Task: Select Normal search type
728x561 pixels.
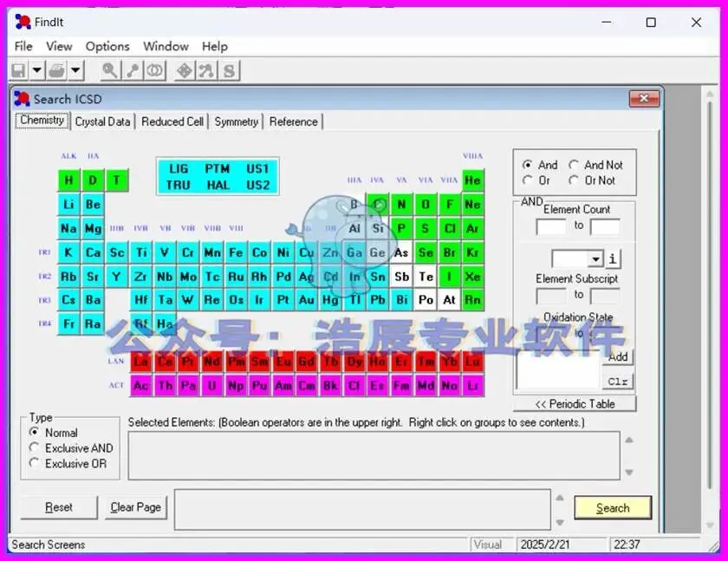Action: (x=54, y=433)
